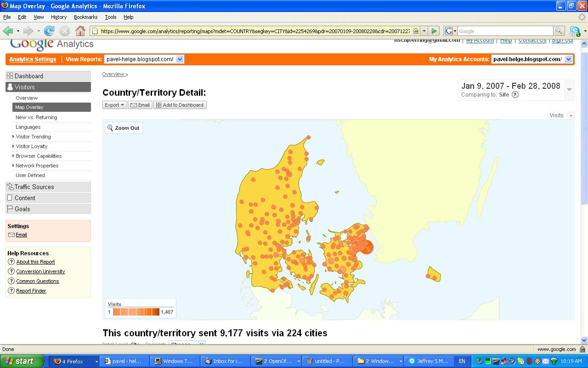Select New vs. Returning report
The image size is (588, 368).
tap(36, 117)
